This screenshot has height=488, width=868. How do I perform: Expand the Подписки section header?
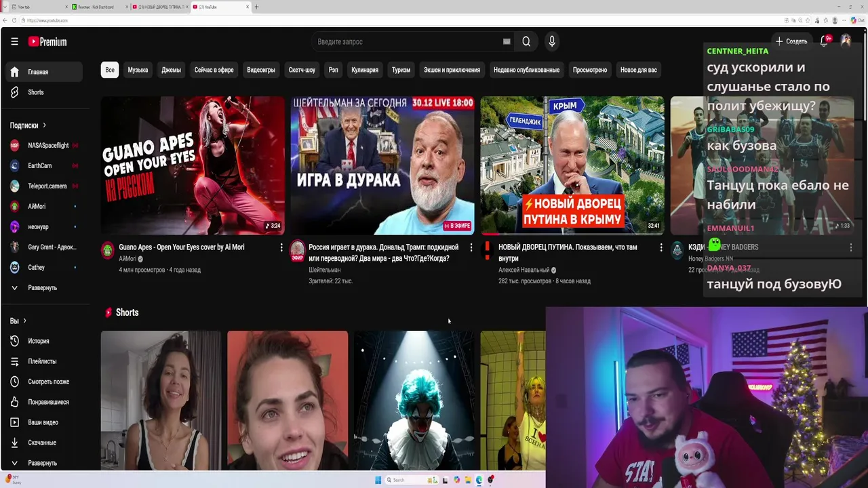click(x=28, y=125)
